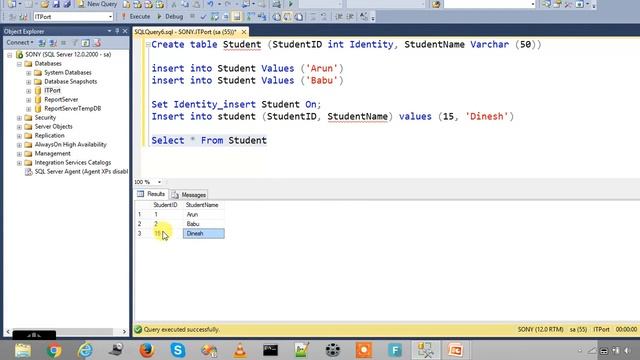Open Firefox from the taskbar
Screen dimensions: 640x360
[x=147, y=350]
